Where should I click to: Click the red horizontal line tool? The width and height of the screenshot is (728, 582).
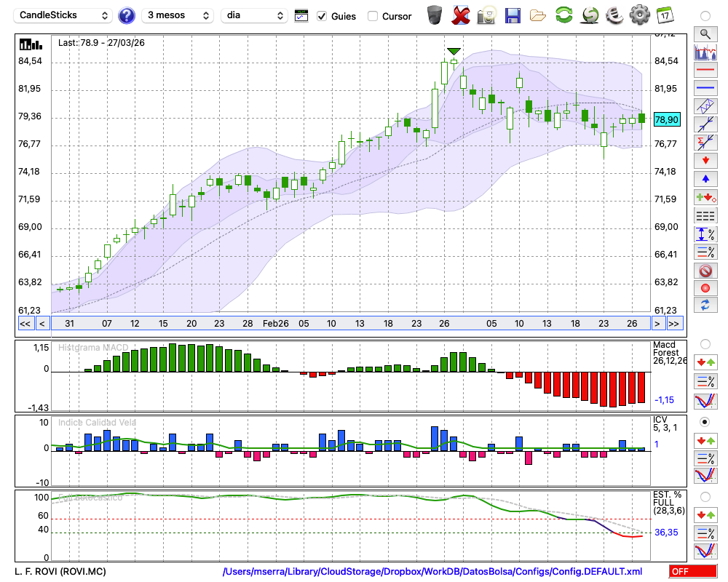pyautogui.click(x=705, y=71)
